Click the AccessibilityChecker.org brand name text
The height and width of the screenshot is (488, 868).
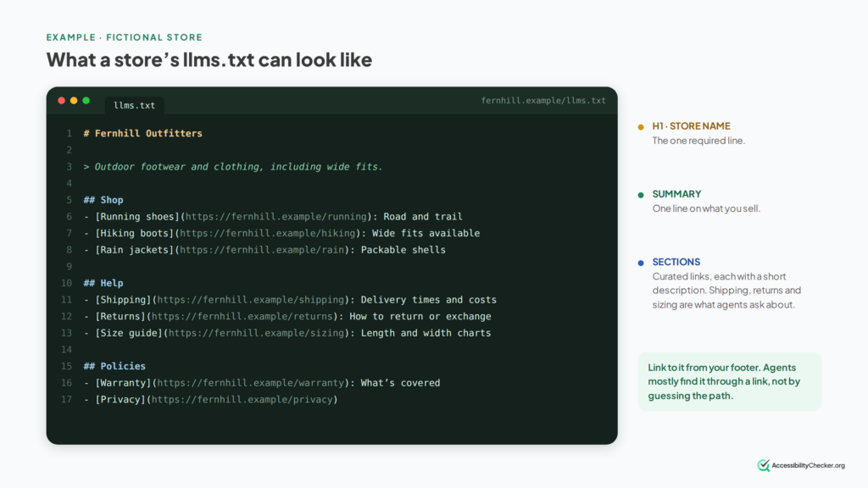pyautogui.click(x=808, y=465)
